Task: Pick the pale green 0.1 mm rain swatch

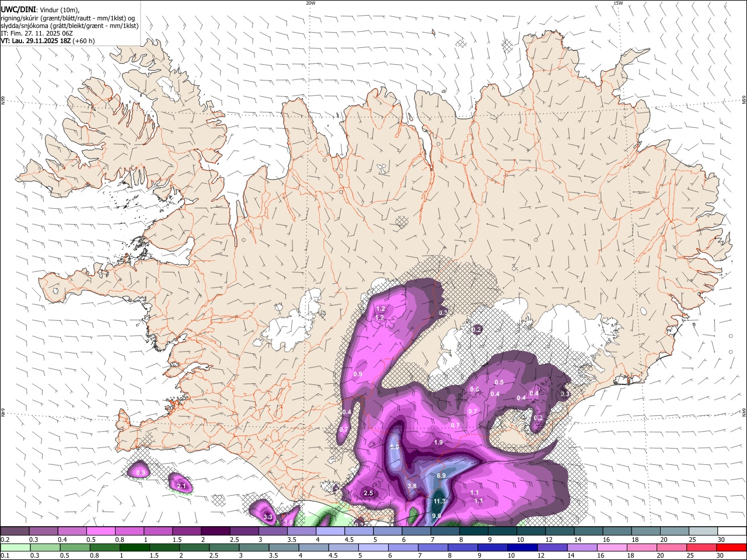Action: tap(15, 548)
